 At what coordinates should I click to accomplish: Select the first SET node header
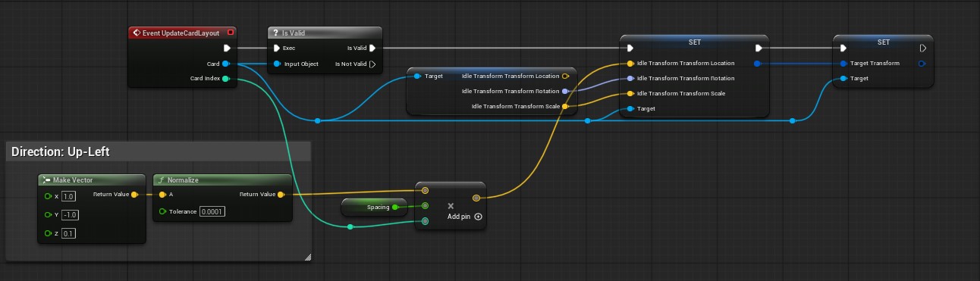pyautogui.click(x=694, y=42)
